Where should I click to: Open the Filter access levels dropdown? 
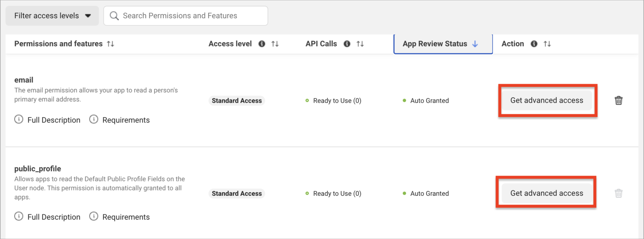(x=52, y=16)
